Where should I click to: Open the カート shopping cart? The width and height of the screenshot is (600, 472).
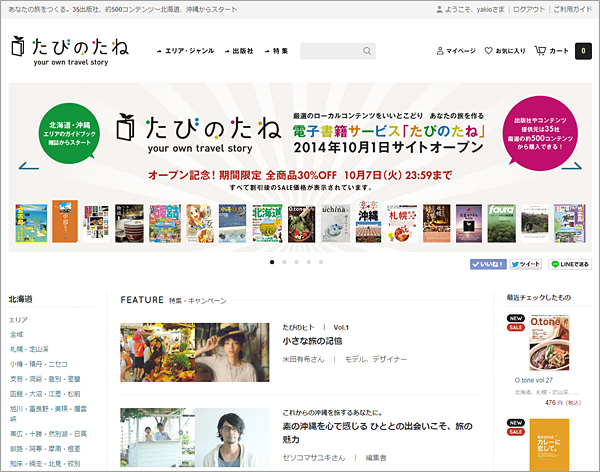click(x=551, y=51)
